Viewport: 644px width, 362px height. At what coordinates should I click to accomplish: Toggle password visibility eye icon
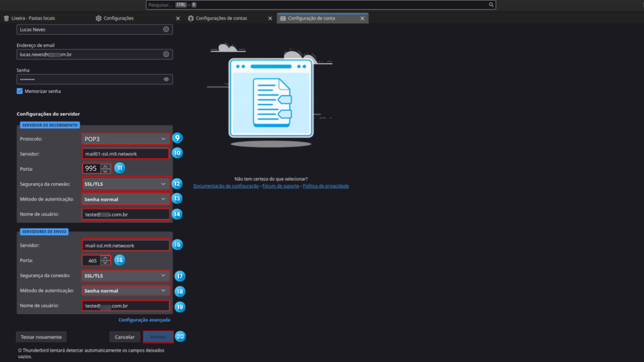(x=166, y=79)
